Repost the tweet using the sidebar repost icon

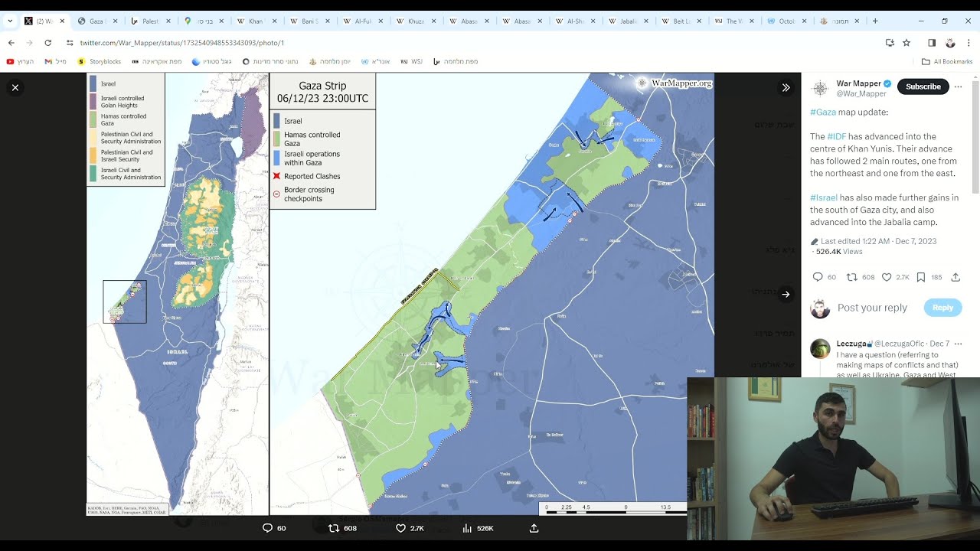[851, 277]
